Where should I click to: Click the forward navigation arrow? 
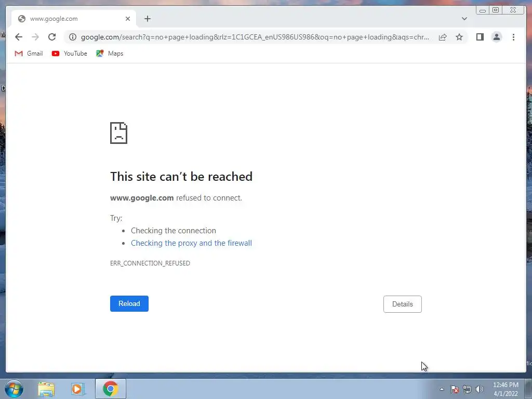(x=35, y=37)
